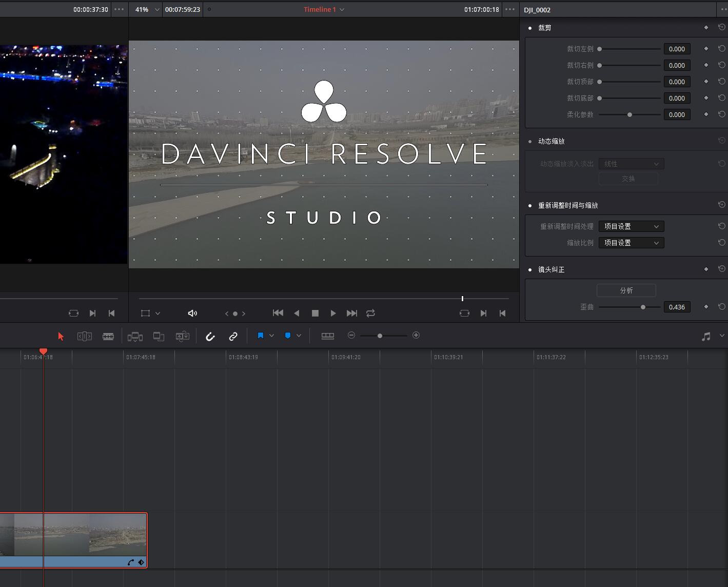Reset the 镜头纠正 section
728x587 pixels.
click(x=721, y=269)
